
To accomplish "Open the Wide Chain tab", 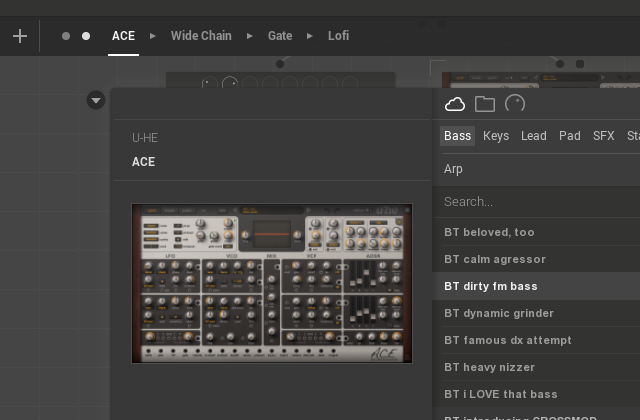I will click(x=201, y=36).
